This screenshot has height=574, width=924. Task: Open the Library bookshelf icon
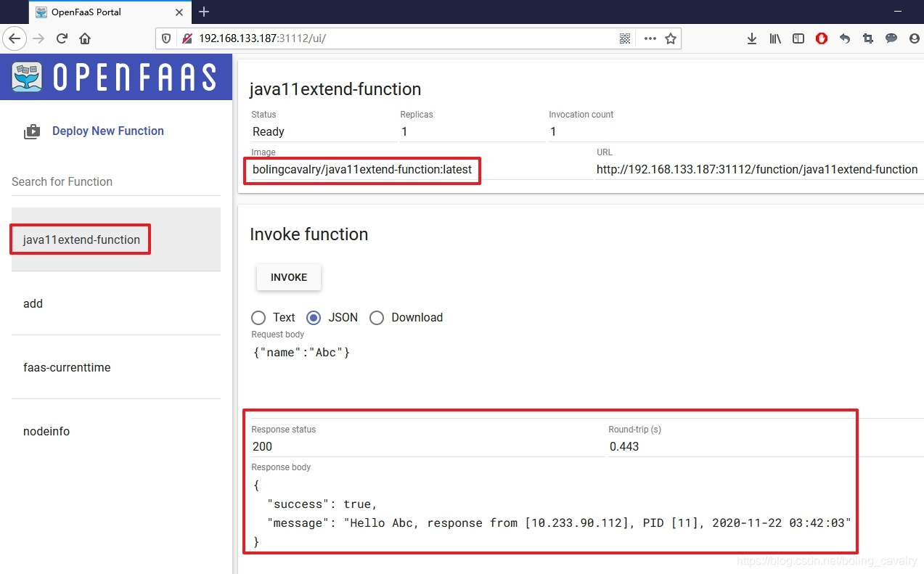[x=775, y=39]
